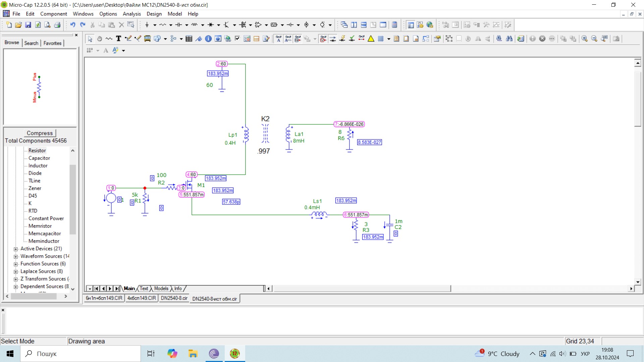Expand the Laplace Sources tree node
This screenshot has height=362, width=644.
point(16,272)
